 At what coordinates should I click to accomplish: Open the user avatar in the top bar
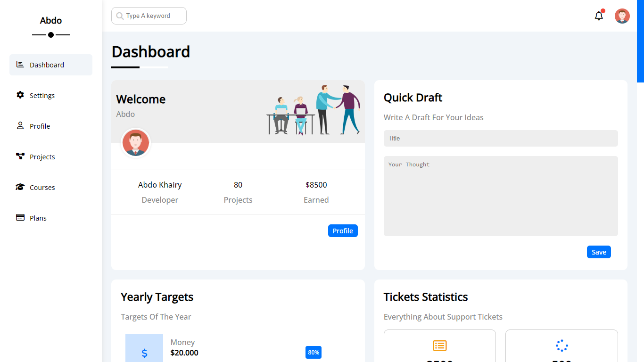(622, 16)
